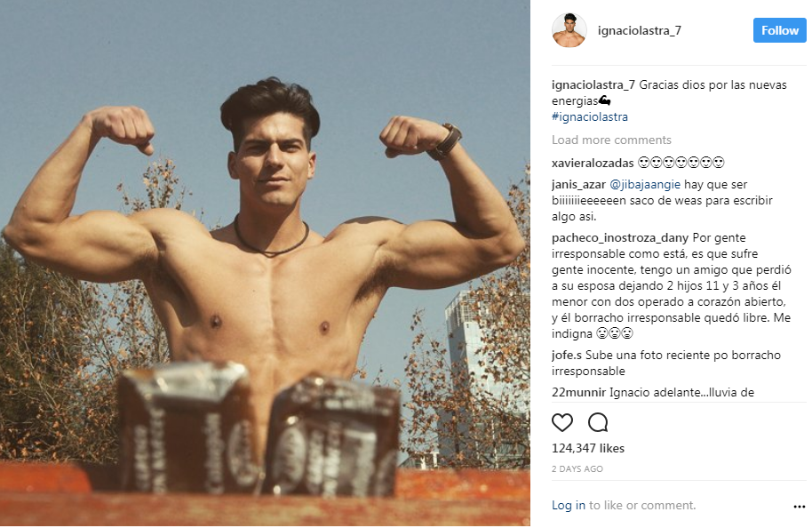Click the comment input placeholder text

(642, 505)
